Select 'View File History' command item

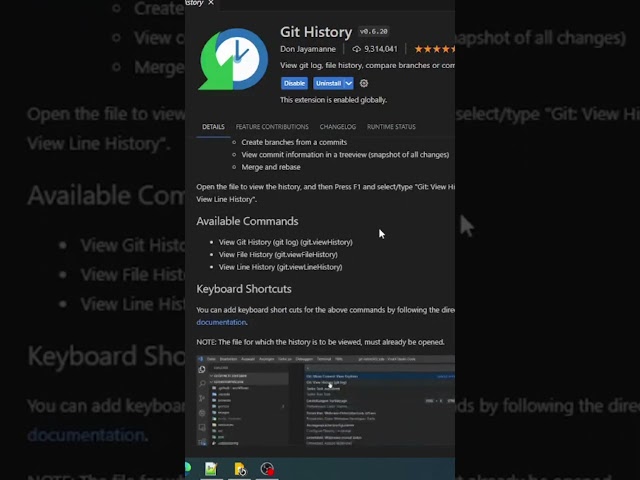(278, 255)
